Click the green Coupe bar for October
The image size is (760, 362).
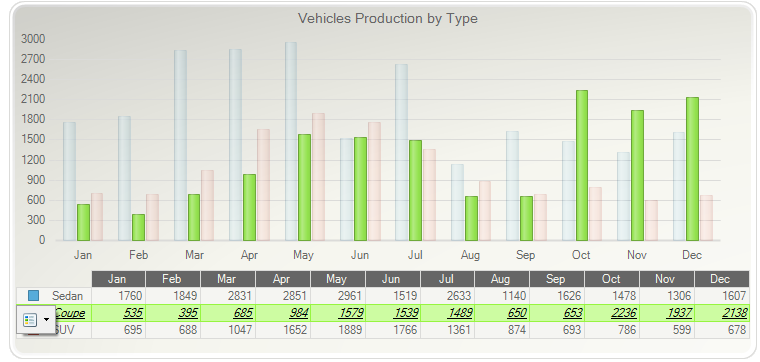point(582,165)
